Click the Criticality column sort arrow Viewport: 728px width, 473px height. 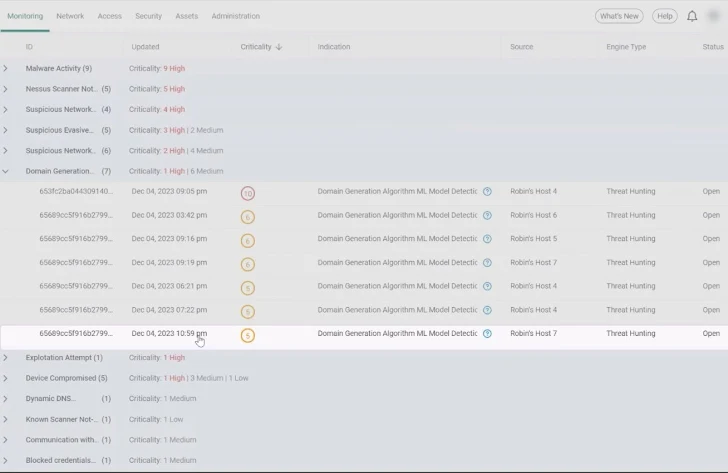(x=279, y=47)
